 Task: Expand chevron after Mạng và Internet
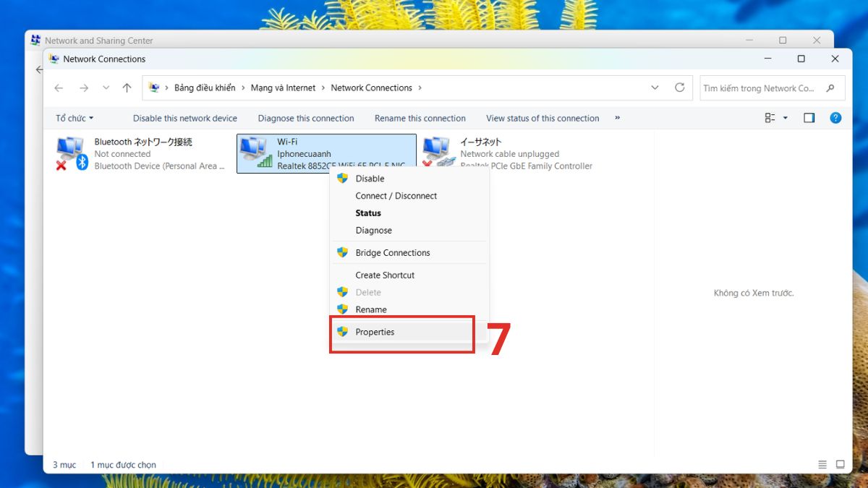(x=323, y=87)
